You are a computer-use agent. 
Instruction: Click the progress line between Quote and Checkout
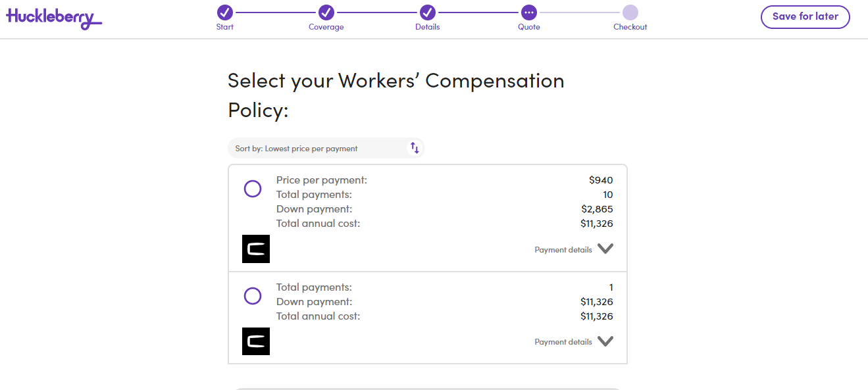pos(580,12)
